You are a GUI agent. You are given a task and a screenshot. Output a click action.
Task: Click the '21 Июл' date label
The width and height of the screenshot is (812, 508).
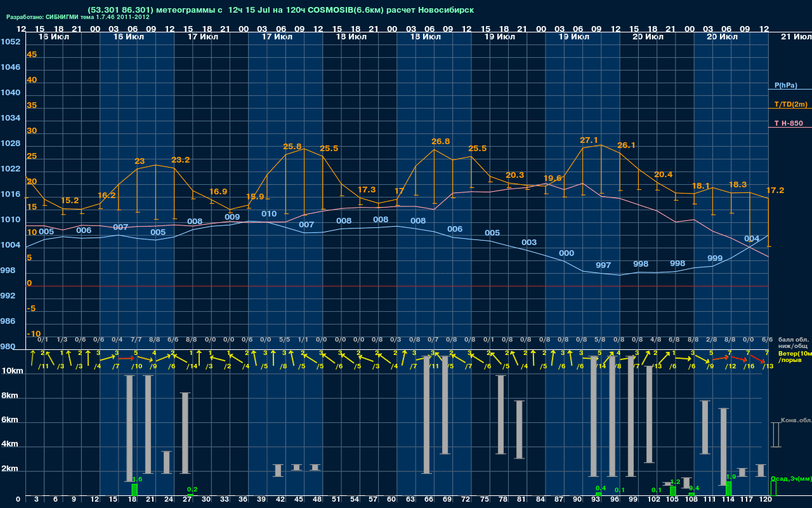[796, 37]
